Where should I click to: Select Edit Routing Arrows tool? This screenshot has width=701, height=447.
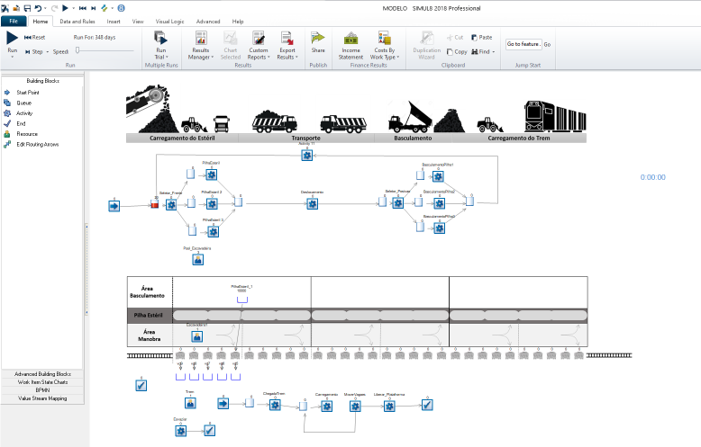37,144
